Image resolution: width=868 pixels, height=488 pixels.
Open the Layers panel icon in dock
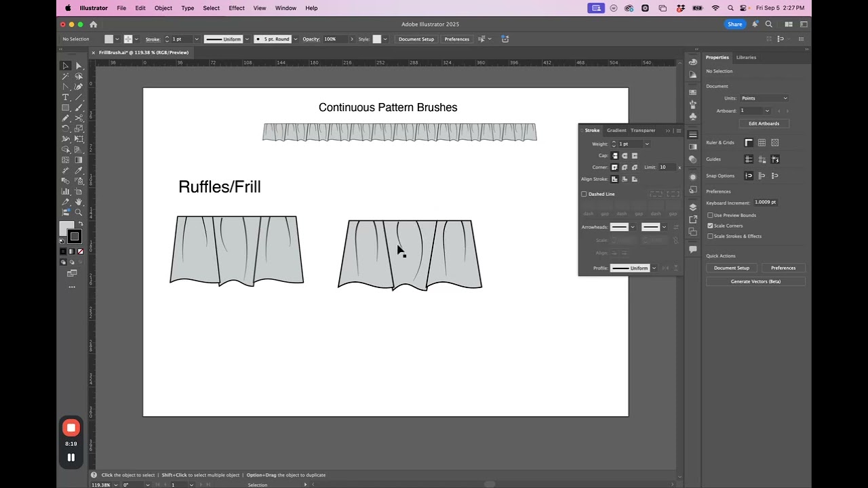[x=693, y=207]
